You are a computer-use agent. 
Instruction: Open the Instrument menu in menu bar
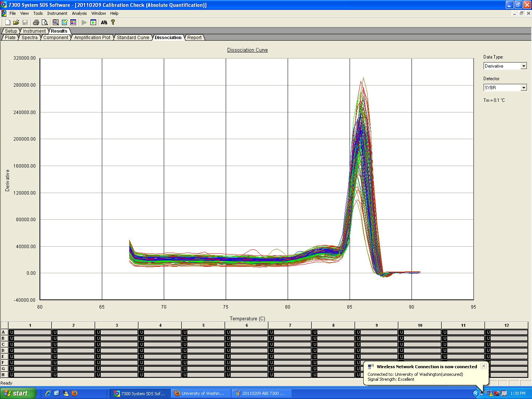coord(57,13)
